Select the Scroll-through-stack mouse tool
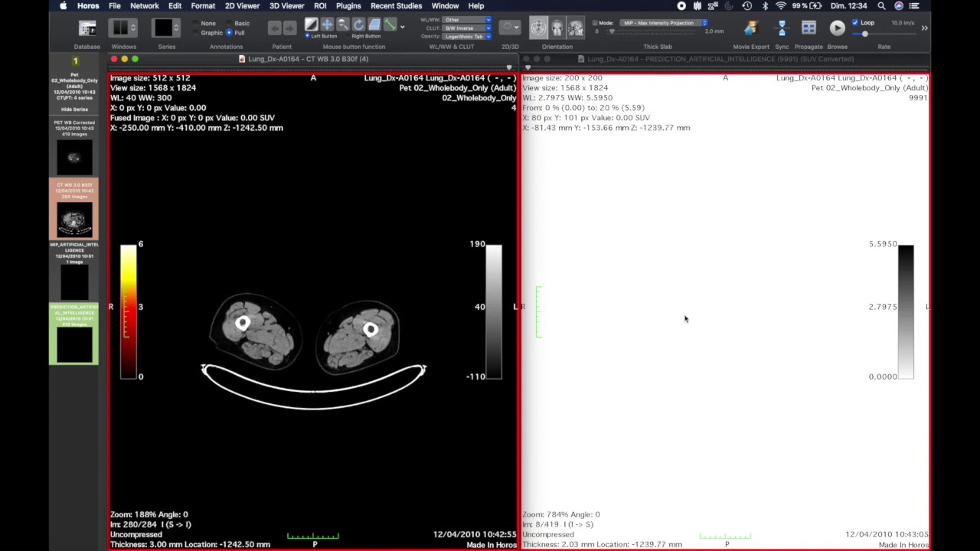The height and width of the screenshot is (551, 980). coord(374,25)
